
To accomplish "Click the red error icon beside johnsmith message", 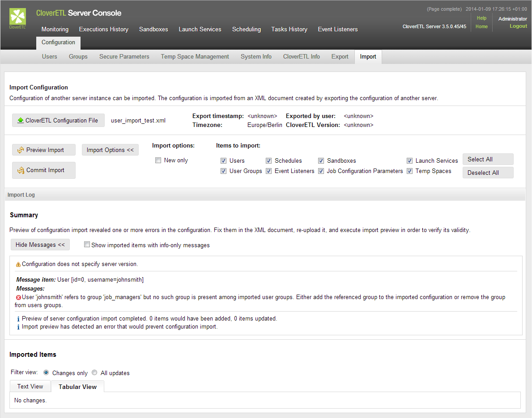I will click(x=19, y=297).
